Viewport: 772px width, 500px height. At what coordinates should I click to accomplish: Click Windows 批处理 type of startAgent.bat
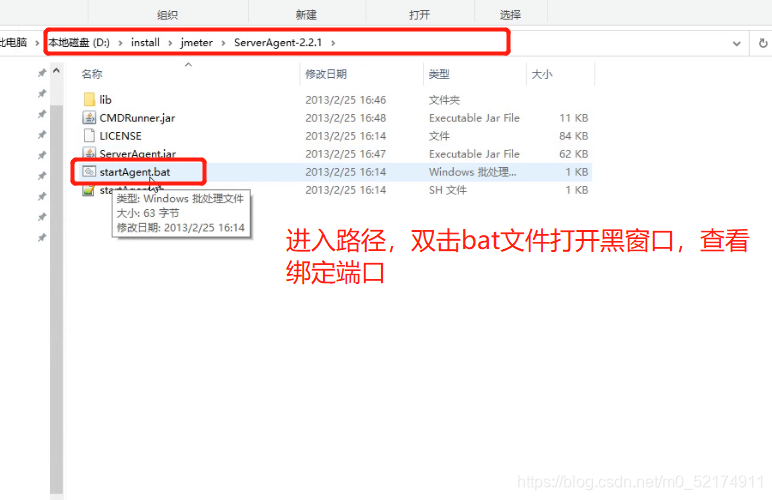tap(473, 172)
